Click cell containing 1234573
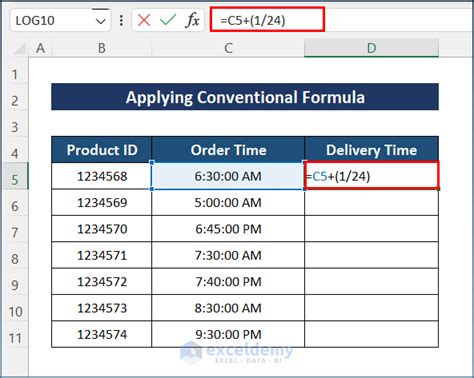The height and width of the screenshot is (378, 474). (x=102, y=308)
